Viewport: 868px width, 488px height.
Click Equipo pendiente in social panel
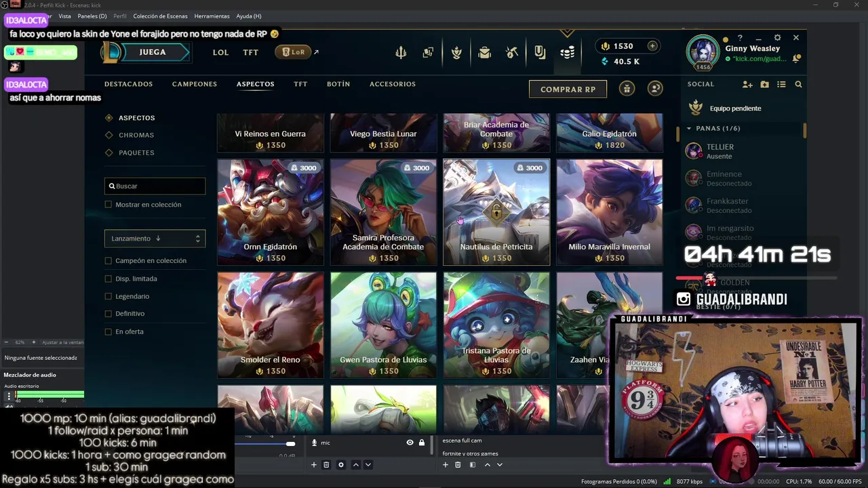pyautogui.click(x=735, y=108)
